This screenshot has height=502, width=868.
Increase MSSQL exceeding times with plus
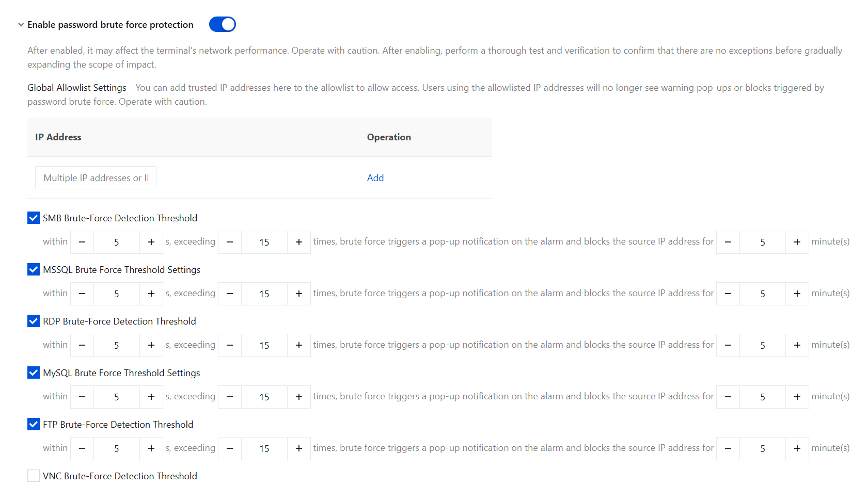[x=299, y=294]
